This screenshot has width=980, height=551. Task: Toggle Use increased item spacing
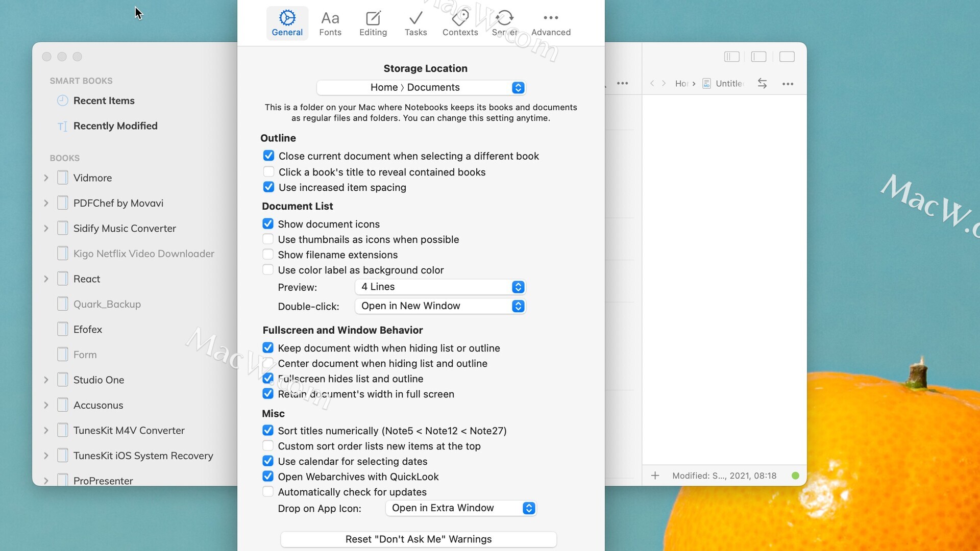(x=268, y=187)
